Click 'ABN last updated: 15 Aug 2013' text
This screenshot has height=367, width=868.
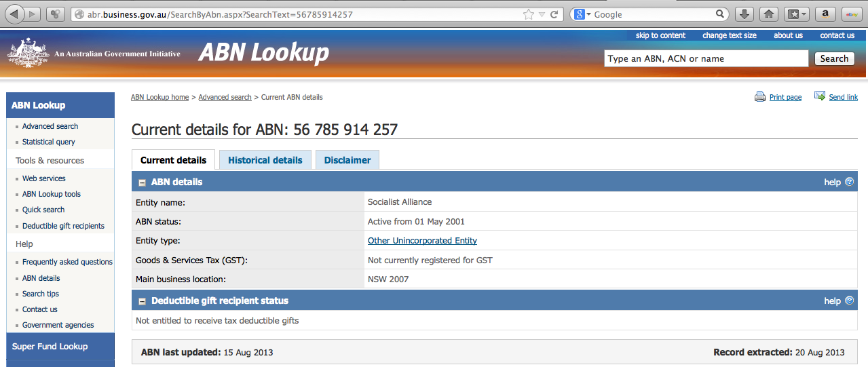207,353
